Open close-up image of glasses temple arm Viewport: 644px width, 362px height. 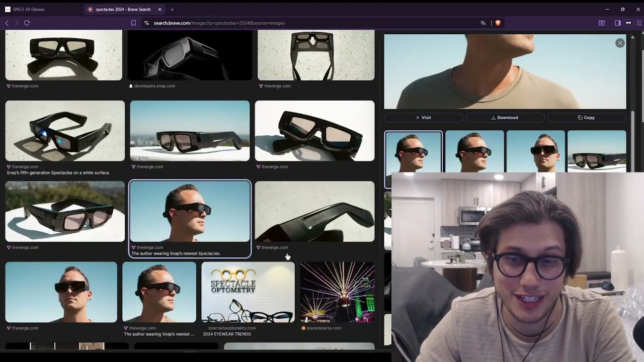pos(314,212)
